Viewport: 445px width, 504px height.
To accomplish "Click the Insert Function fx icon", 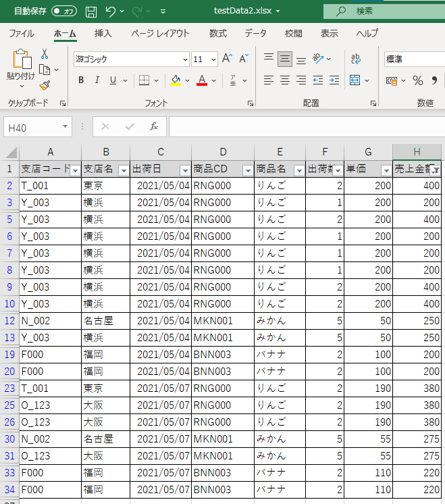I will pyautogui.click(x=154, y=126).
